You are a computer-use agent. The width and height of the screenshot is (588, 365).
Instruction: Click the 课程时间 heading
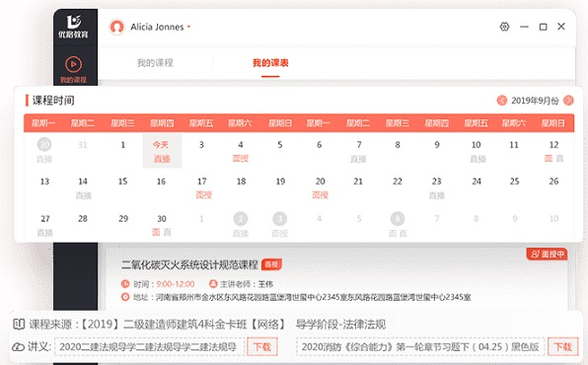click(x=53, y=101)
